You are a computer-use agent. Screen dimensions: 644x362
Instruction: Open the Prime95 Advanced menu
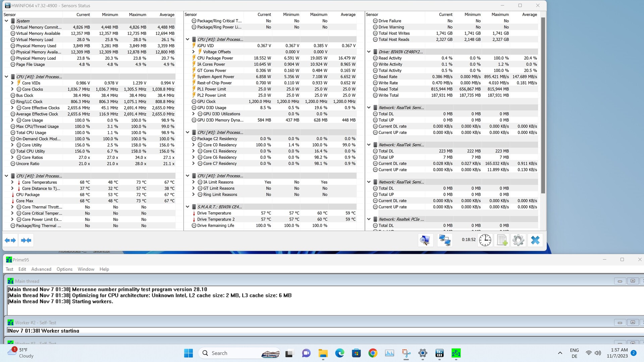coord(41,269)
